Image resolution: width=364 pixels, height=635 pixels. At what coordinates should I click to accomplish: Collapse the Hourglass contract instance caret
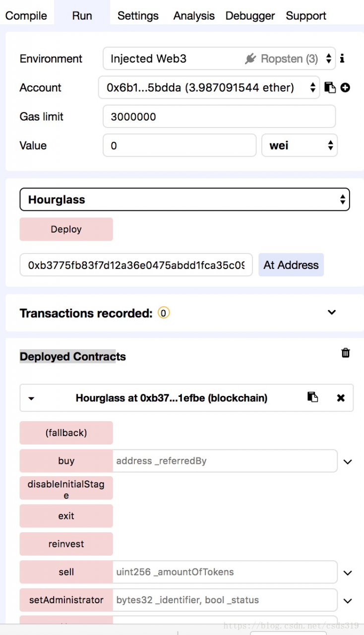(31, 398)
